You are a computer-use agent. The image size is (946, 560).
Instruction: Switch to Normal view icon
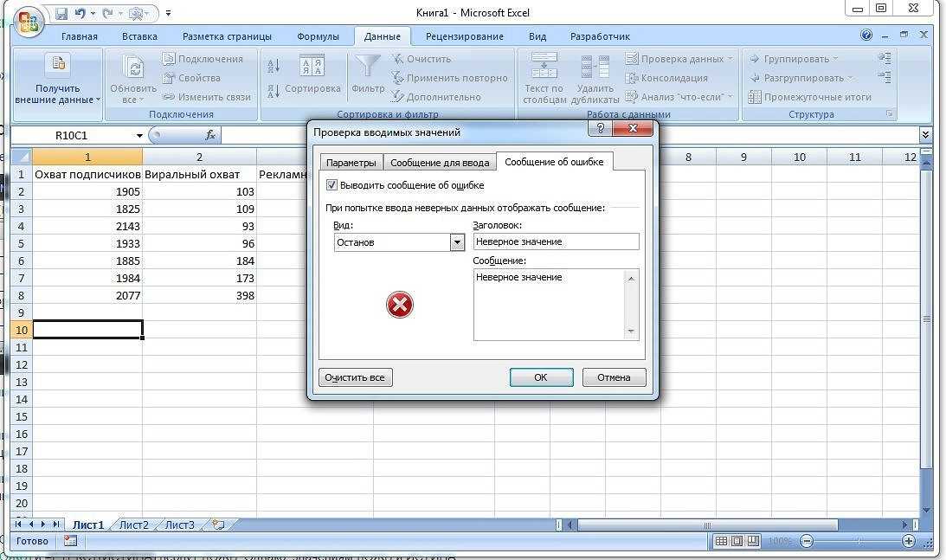click(x=721, y=541)
